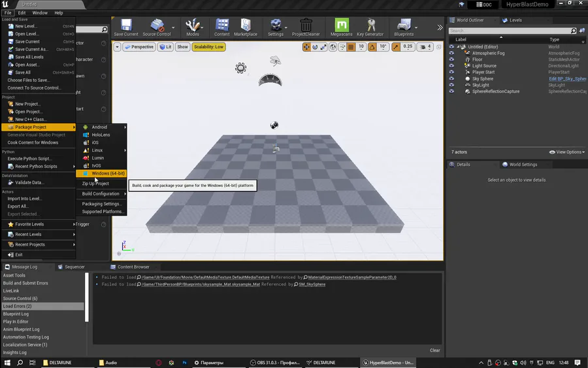
Task: Click the Unreal Engine logo icon
Action: [x=5, y=4]
